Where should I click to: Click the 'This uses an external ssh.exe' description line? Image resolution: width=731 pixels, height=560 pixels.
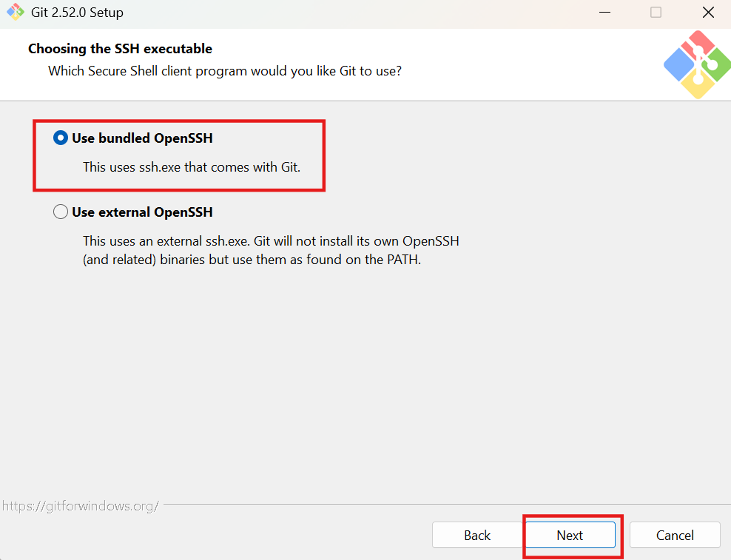(x=271, y=241)
